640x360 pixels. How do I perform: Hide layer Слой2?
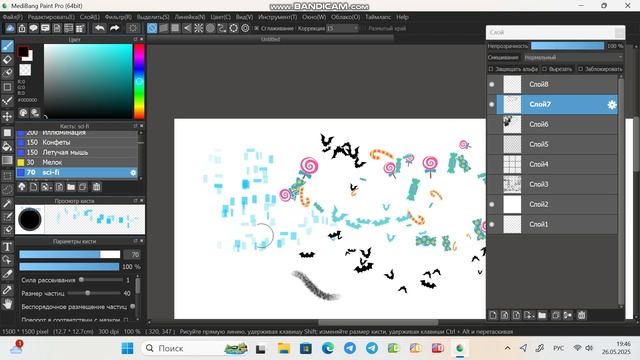pos(492,204)
